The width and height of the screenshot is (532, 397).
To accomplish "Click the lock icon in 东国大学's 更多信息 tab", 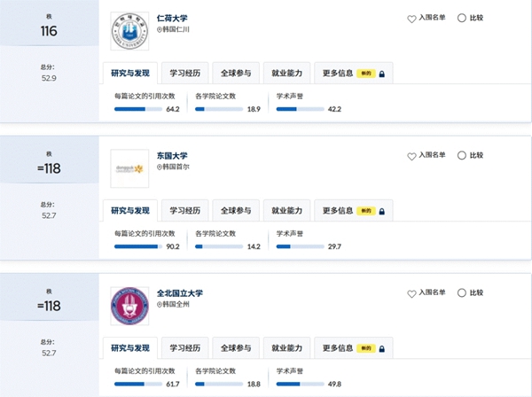I will tap(381, 212).
